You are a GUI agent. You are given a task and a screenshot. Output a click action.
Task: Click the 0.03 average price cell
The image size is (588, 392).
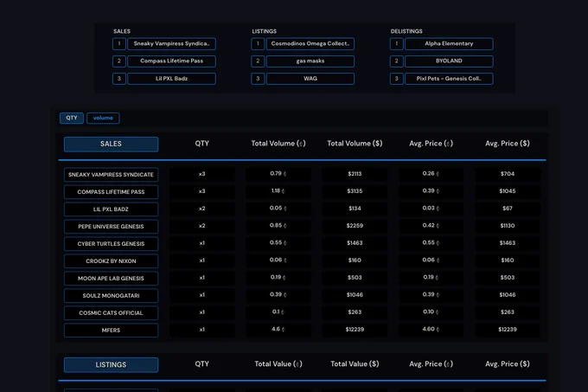point(431,209)
